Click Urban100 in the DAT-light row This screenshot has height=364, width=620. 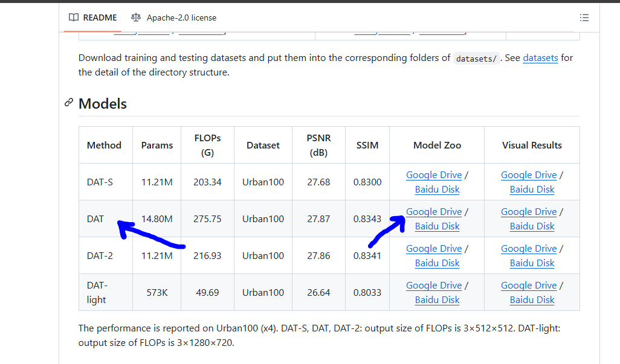[263, 293]
